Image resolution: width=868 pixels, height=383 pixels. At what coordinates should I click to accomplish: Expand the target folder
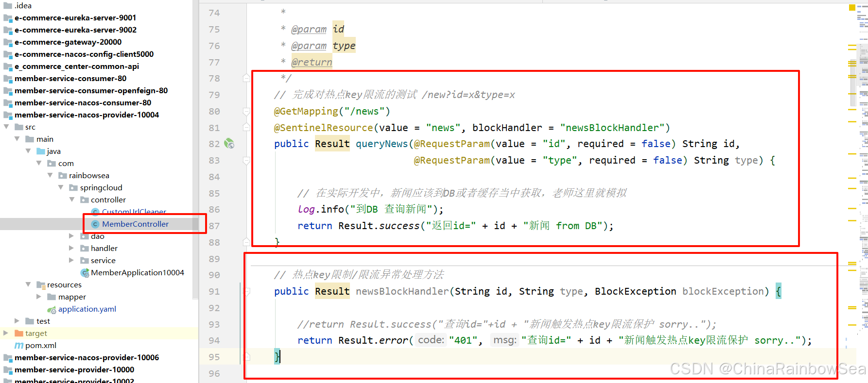[6, 333]
